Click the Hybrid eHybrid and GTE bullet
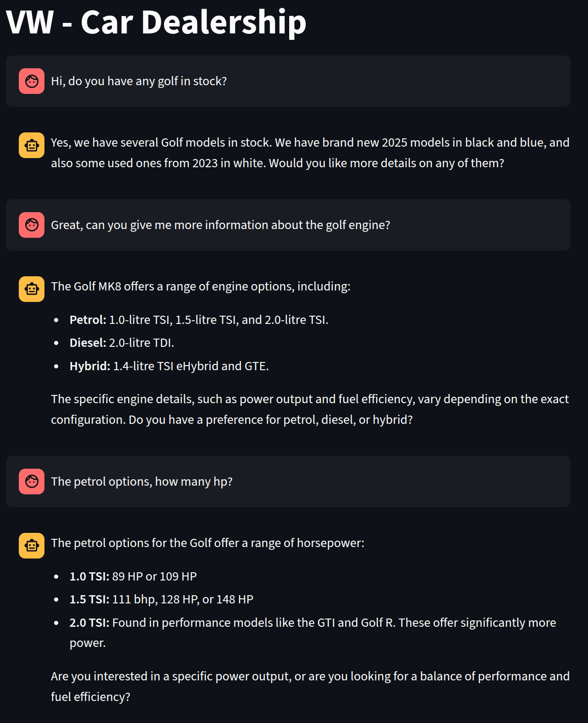588x723 pixels. 169,366
